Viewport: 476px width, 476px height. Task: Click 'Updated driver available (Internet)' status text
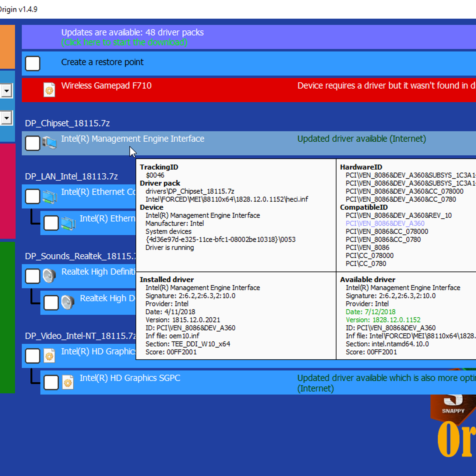tap(362, 139)
